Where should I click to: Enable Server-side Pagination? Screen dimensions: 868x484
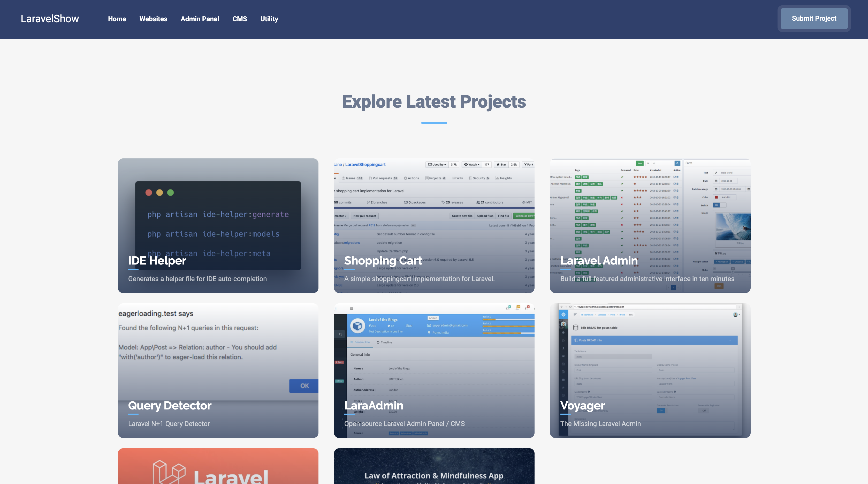pyautogui.click(x=704, y=411)
